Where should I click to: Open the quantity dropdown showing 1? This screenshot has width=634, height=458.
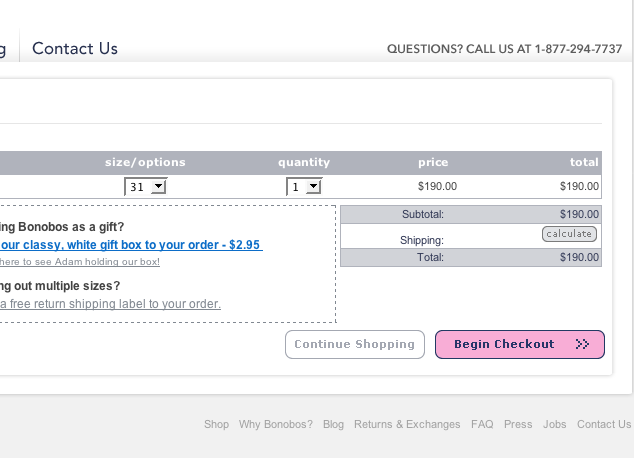point(304,186)
